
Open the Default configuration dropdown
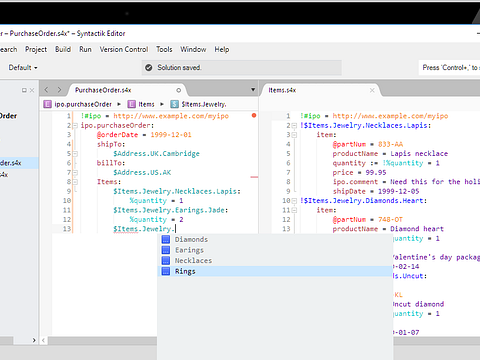[x=23, y=68]
